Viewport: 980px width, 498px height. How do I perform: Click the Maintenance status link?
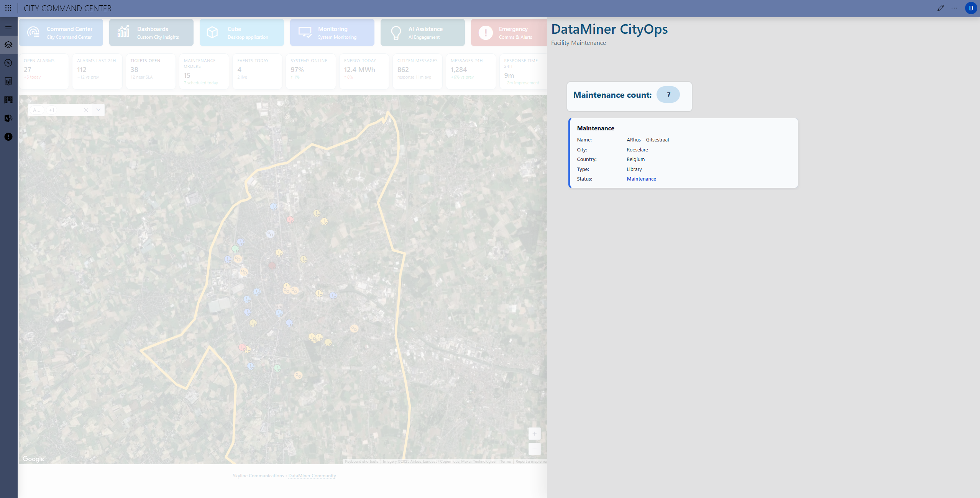click(x=641, y=179)
